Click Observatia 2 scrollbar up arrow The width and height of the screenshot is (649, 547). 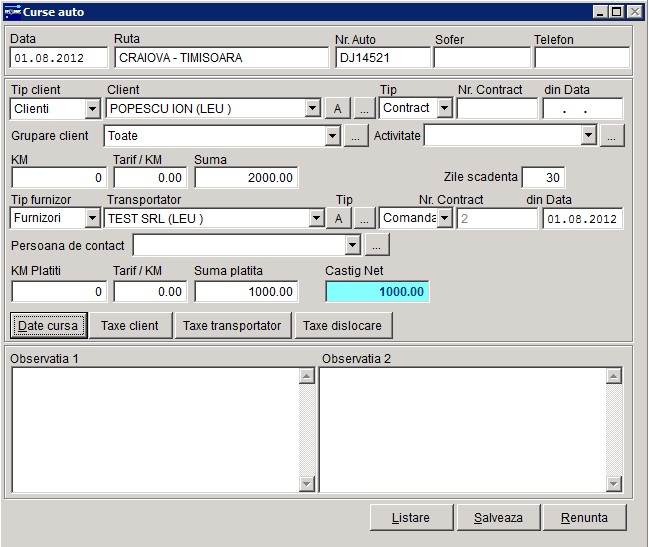[x=613, y=376]
